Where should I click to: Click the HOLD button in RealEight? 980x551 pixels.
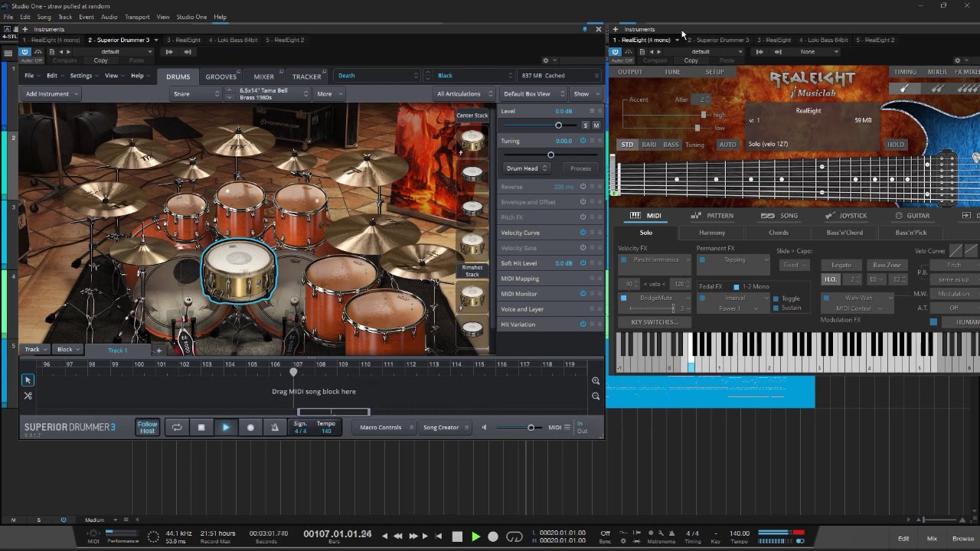(x=896, y=145)
